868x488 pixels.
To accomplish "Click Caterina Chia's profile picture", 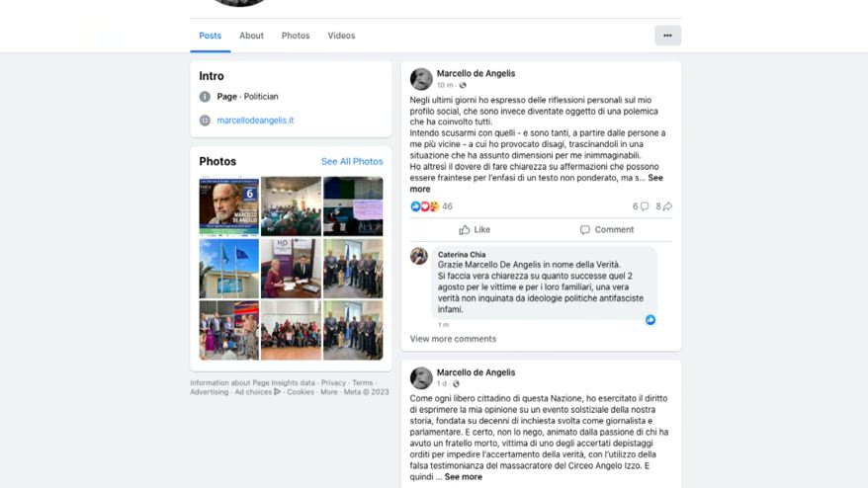I will 419,256.
